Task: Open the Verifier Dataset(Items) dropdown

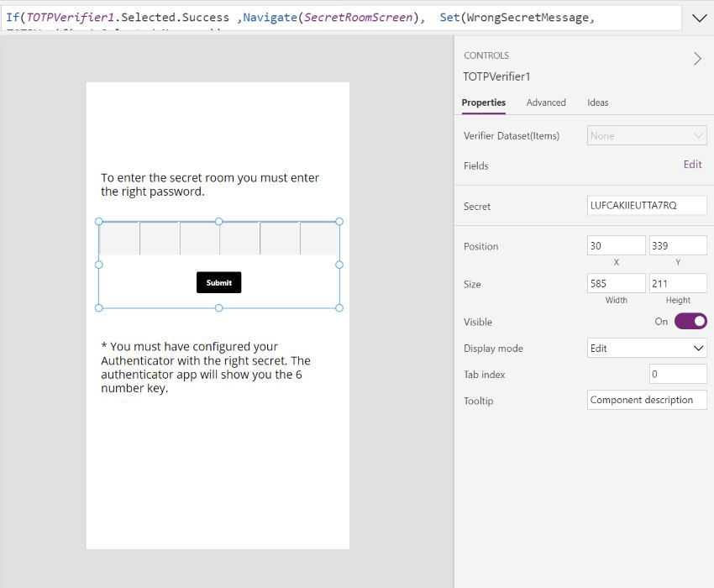Action: (x=647, y=136)
